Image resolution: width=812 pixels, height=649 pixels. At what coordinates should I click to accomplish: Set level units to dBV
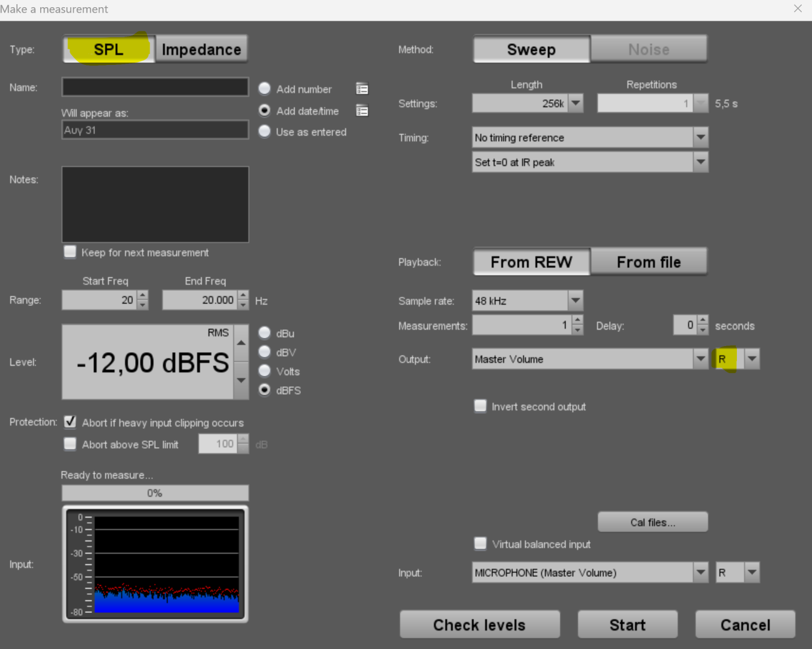(x=264, y=352)
